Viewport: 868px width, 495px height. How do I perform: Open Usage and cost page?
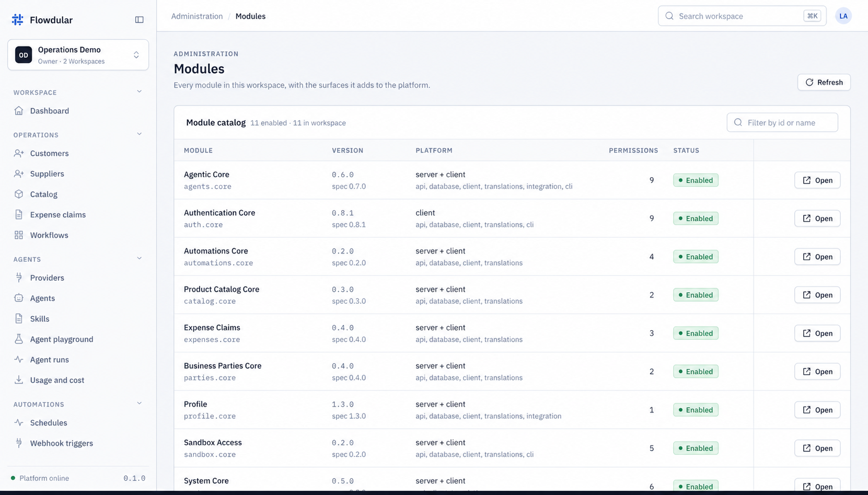78,380
